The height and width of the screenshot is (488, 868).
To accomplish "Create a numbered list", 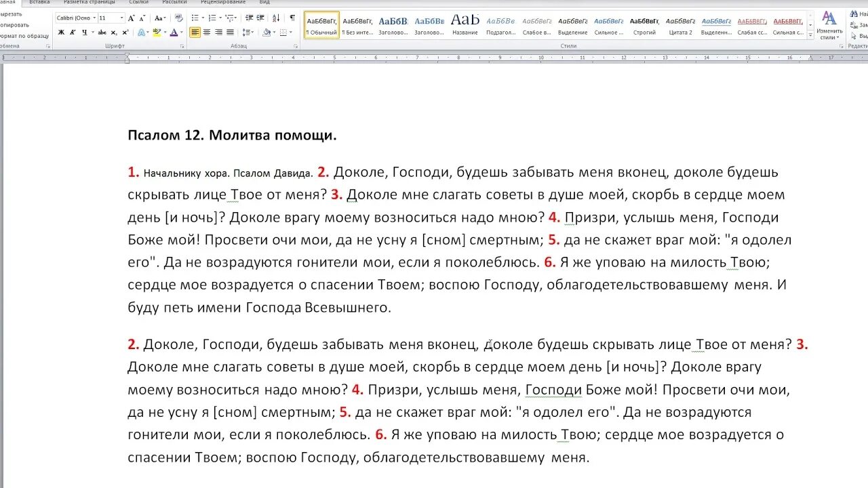I will click(x=212, y=18).
